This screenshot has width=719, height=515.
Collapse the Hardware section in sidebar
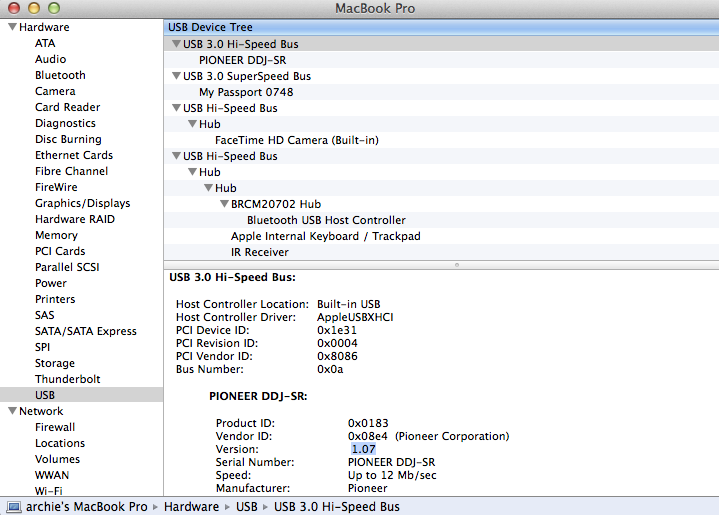(x=12, y=27)
